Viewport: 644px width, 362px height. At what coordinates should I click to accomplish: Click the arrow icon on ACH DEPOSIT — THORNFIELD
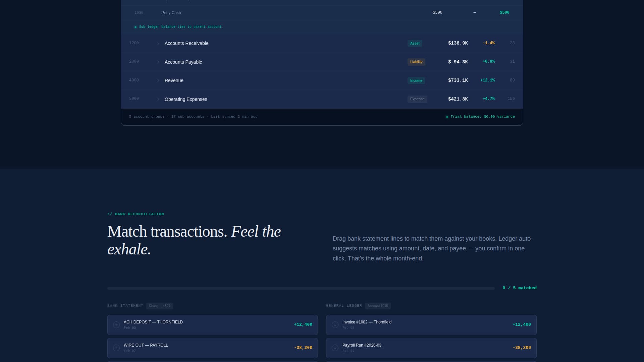point(116,325)
